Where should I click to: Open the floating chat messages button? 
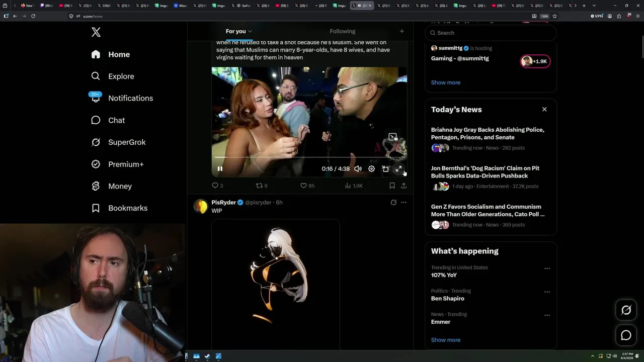tap(626, 335)
